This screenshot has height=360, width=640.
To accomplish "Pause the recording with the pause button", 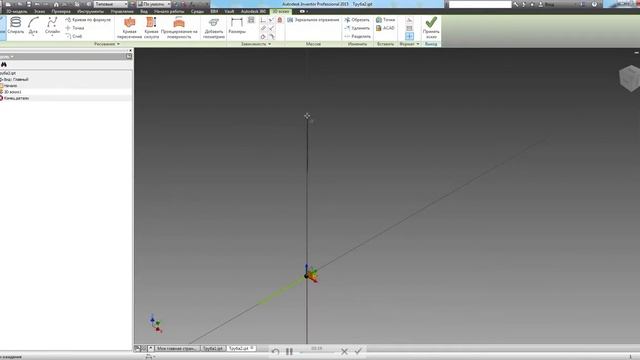I will coord(289,351).
